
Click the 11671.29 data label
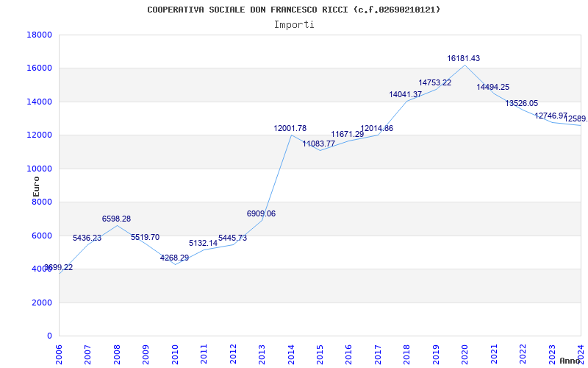click(x=347, y=135)
